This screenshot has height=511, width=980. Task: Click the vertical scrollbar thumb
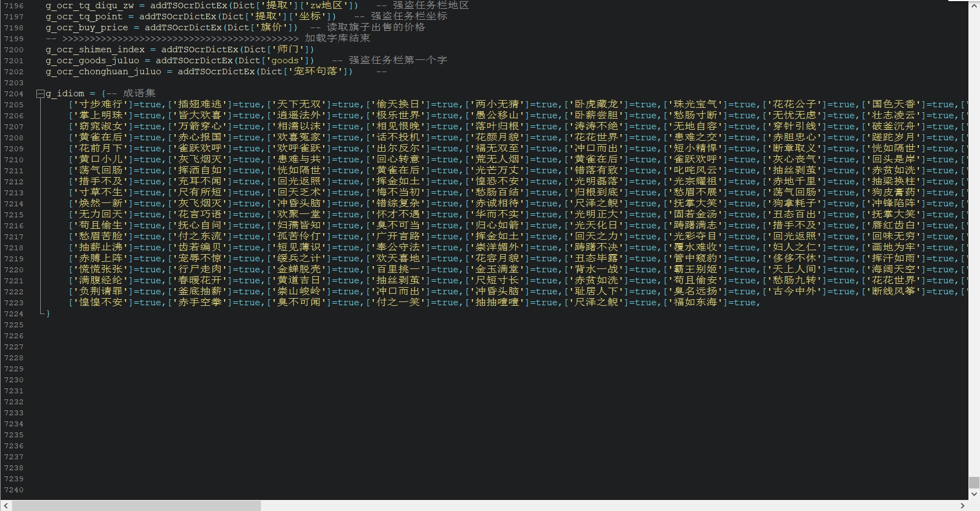point(974,482)
